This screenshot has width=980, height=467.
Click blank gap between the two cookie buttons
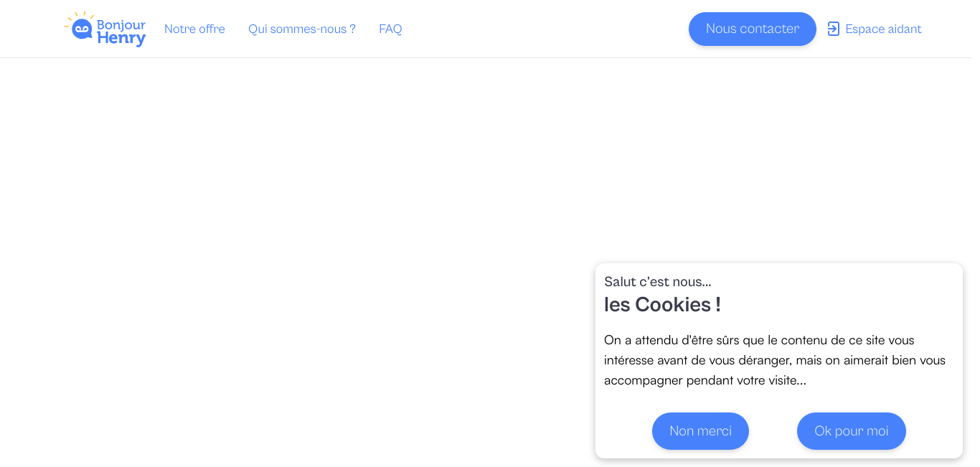[773, 431]
